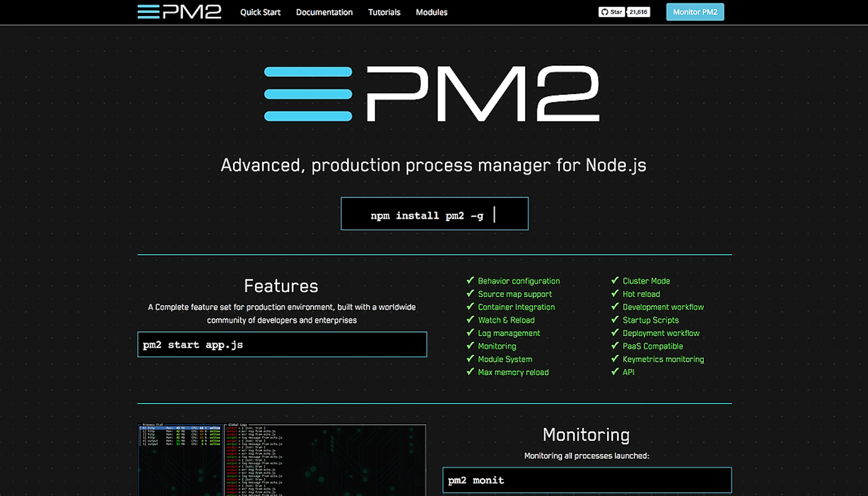The width and height of the screenshot is (868, 496).
Task: Click the large PM2 hero logo
Action: [x=432, y=94]
